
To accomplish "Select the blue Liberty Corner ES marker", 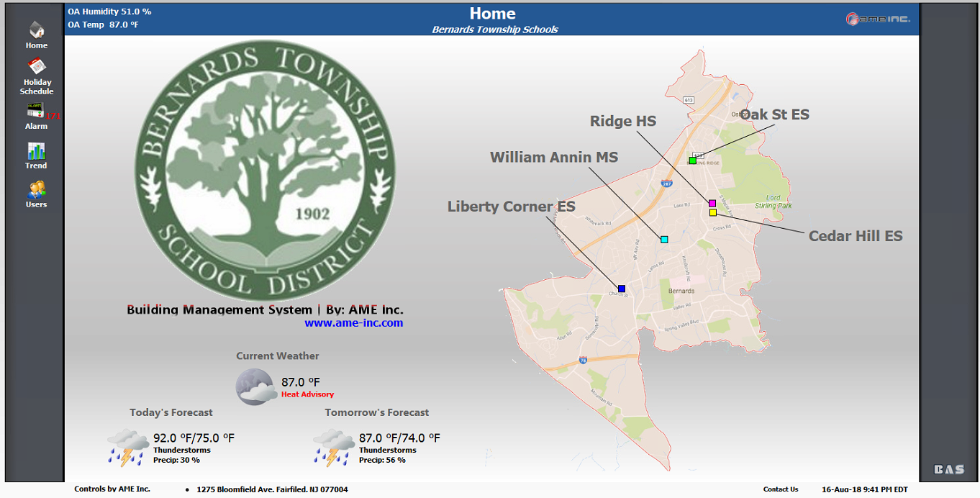I will [x=622, y=289].
